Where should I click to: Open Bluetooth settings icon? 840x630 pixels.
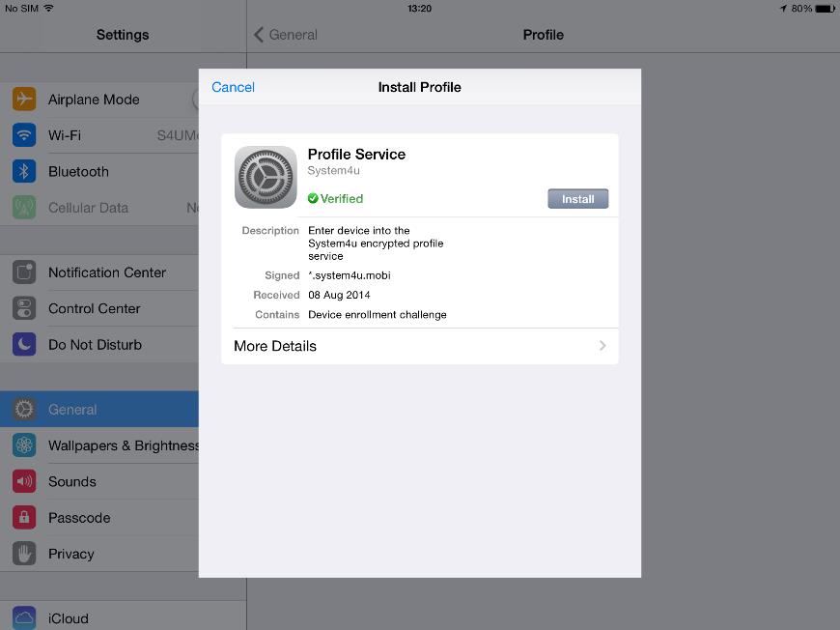(24, 172)
